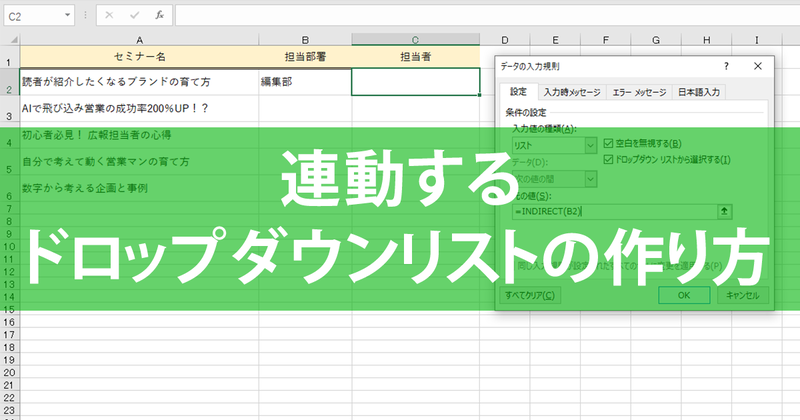Select row 2 header

10,82
